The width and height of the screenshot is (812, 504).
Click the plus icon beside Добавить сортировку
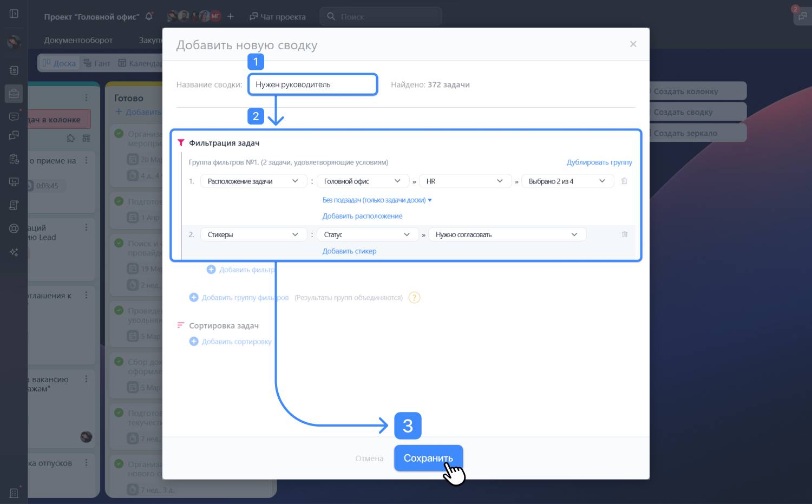pyautogui.click(x=194, y=342)
